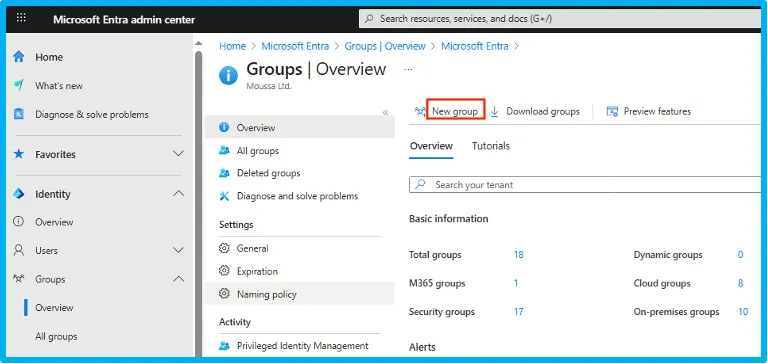Click the Users person icon

[x=19, y=250]
